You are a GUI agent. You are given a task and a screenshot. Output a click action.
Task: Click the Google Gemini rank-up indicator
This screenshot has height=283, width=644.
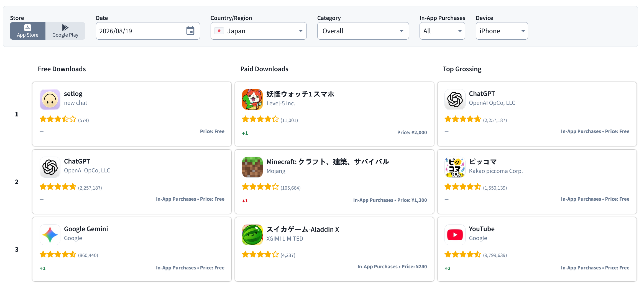(42, 268)
